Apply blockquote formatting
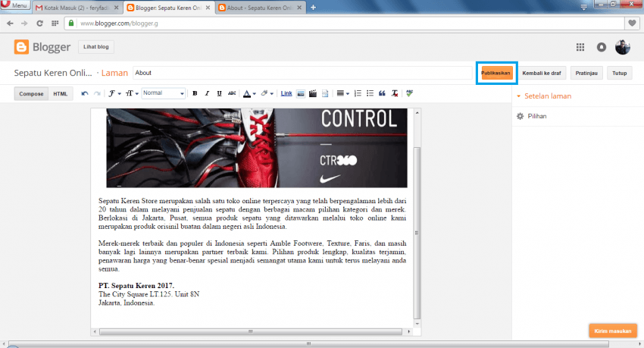 tap(382, 93)
